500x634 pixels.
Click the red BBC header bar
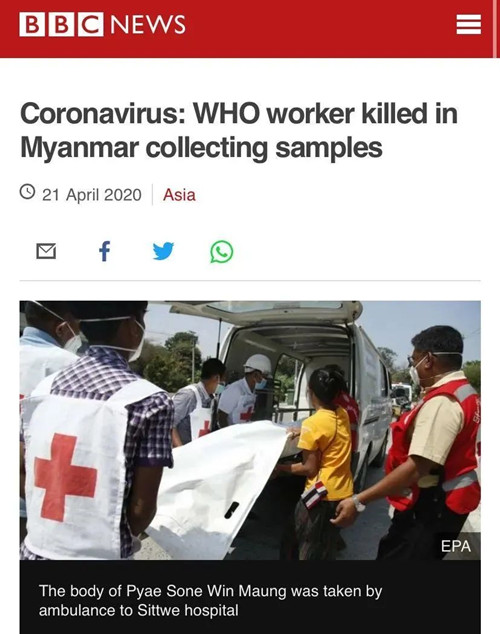(250, 29)
